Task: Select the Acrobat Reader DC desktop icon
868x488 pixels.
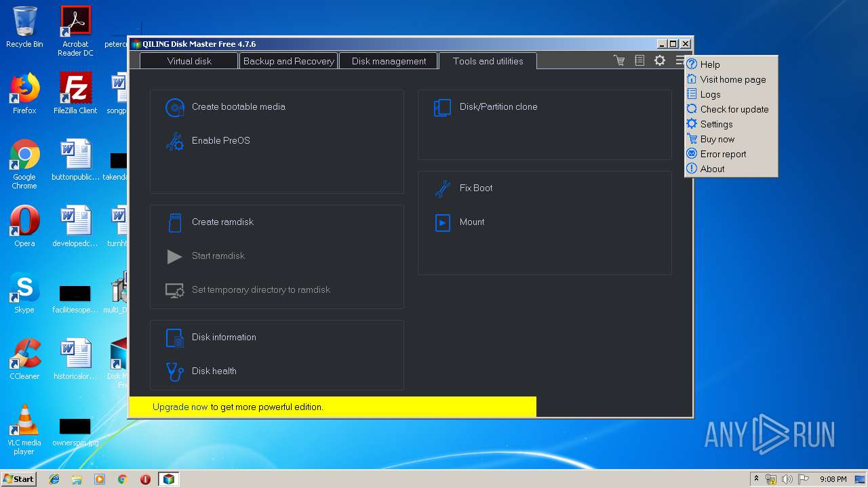Action: point(75,31)
